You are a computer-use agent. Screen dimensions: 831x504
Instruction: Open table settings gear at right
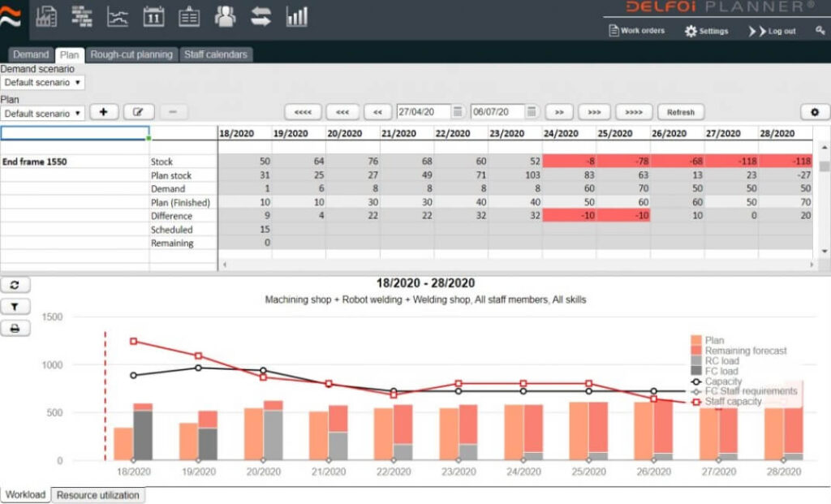tap(814, 112)
